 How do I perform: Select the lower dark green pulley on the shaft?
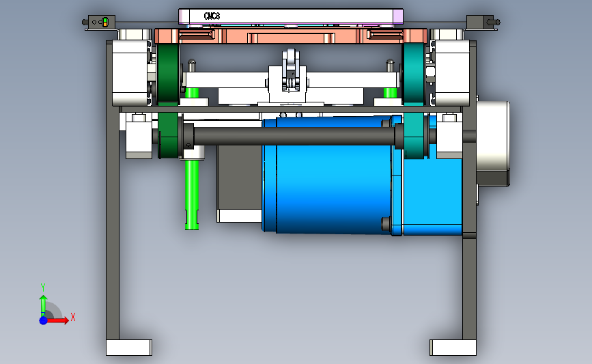tap(169, 135)
